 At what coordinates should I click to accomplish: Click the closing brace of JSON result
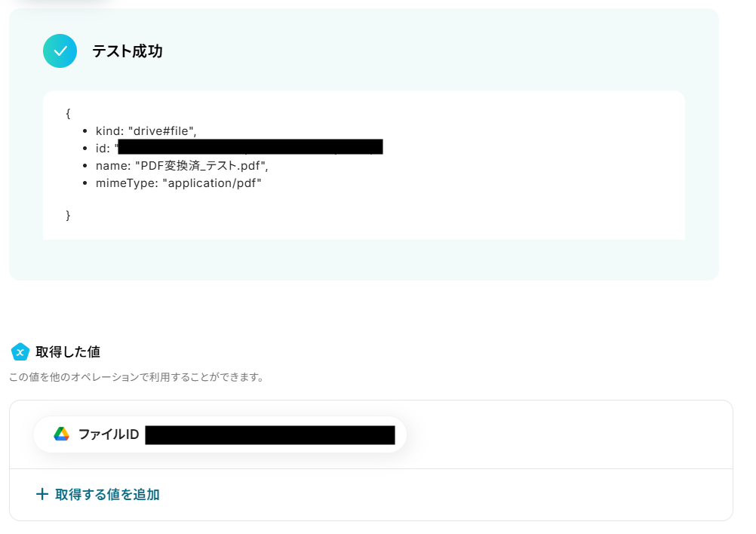tap(68, 215)
